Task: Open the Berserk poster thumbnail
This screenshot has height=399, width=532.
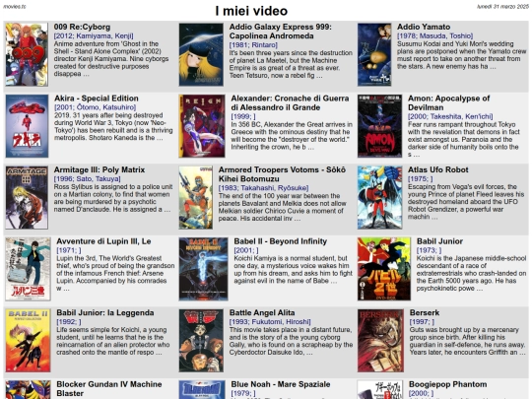Action: tap(380, 340)
